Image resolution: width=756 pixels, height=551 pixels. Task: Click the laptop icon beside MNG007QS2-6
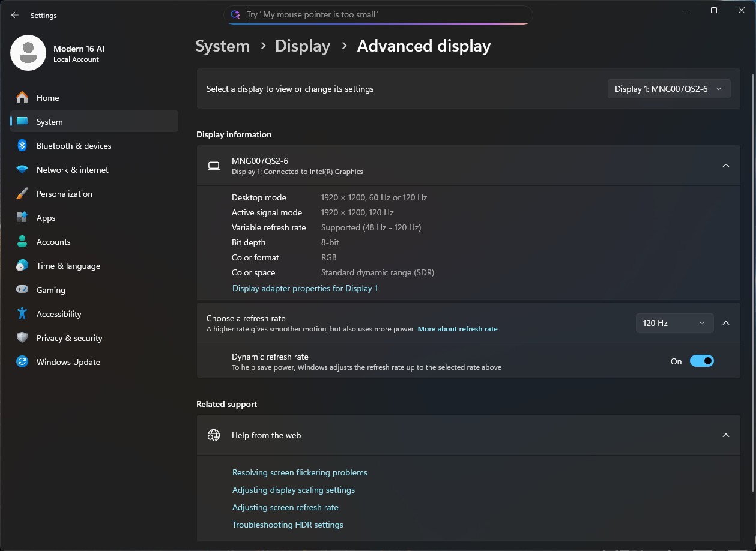tap(214, 166)
